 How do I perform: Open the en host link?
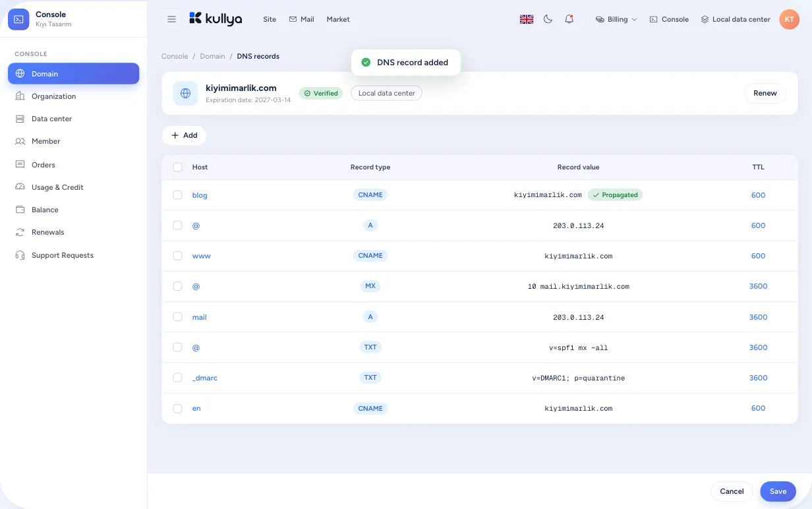196,408
